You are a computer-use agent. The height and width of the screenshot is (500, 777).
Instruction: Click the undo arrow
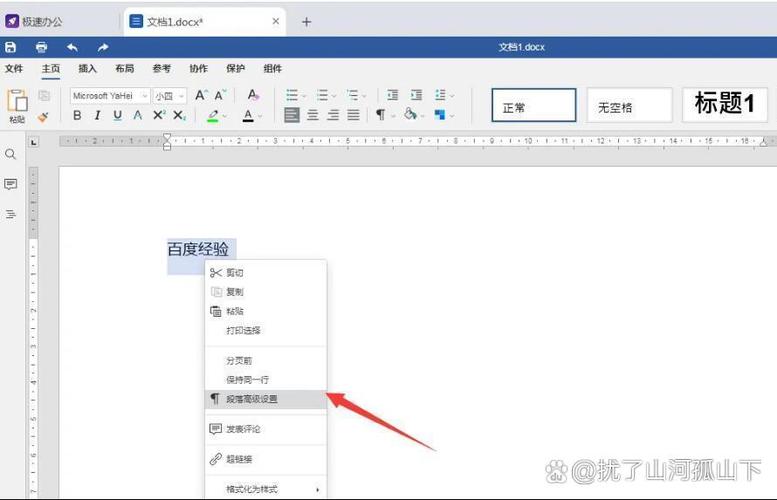click(x=72, y=47)
